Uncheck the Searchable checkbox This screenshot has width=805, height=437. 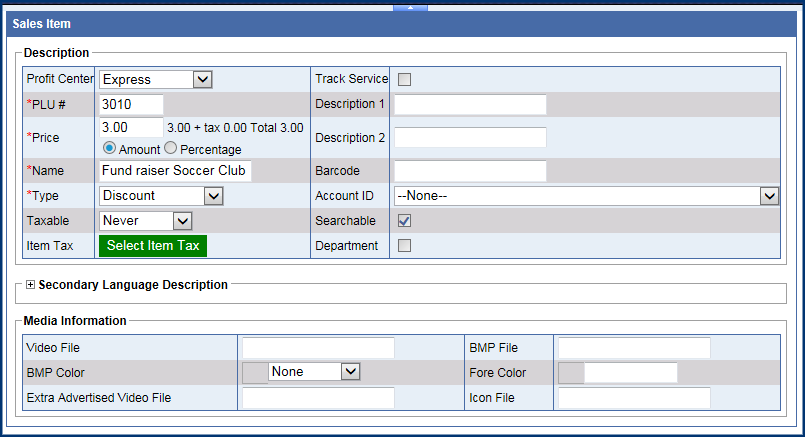tap(405, 221)
